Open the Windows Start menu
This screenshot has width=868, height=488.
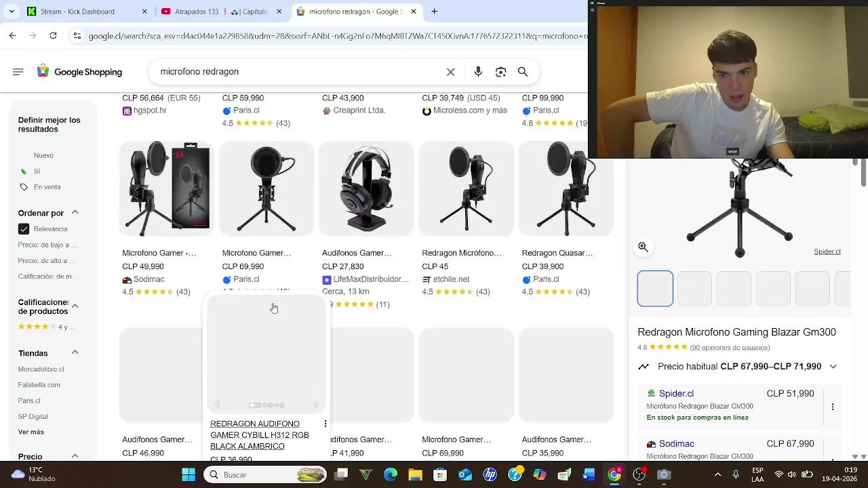coord(189,474)
